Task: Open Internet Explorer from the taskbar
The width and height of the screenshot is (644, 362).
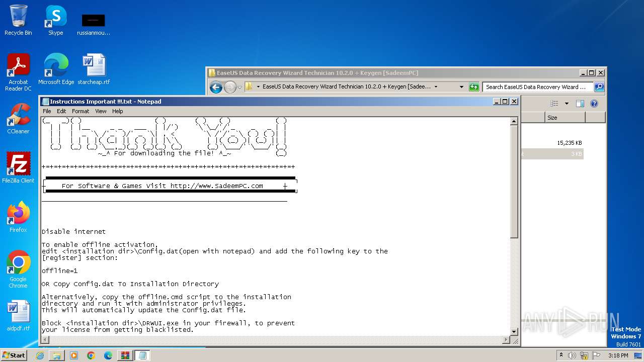Action: coord(40,355)
